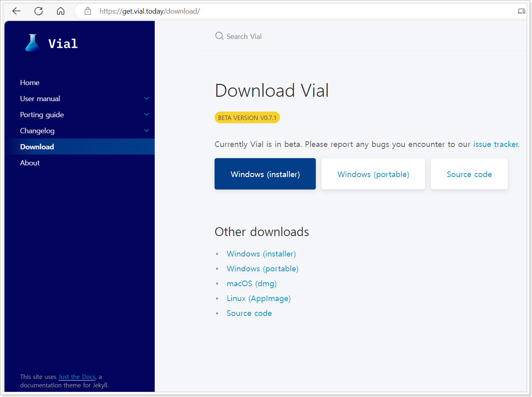Open Source code link under Other downloads
The image size is (532, 397).
[x=249, y=313]
